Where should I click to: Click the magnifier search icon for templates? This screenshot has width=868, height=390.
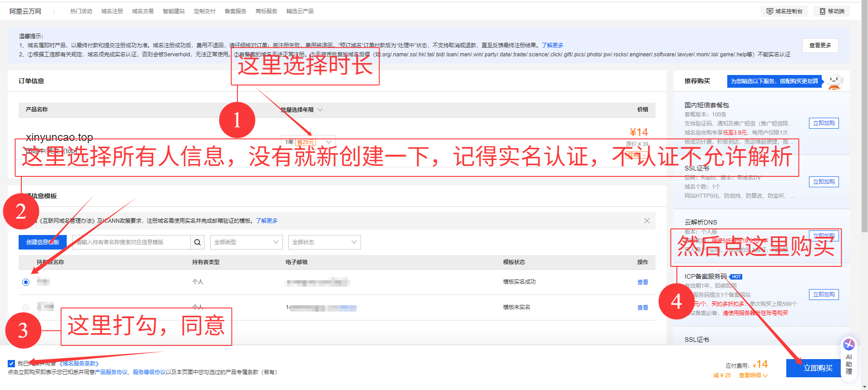(197, 242)
